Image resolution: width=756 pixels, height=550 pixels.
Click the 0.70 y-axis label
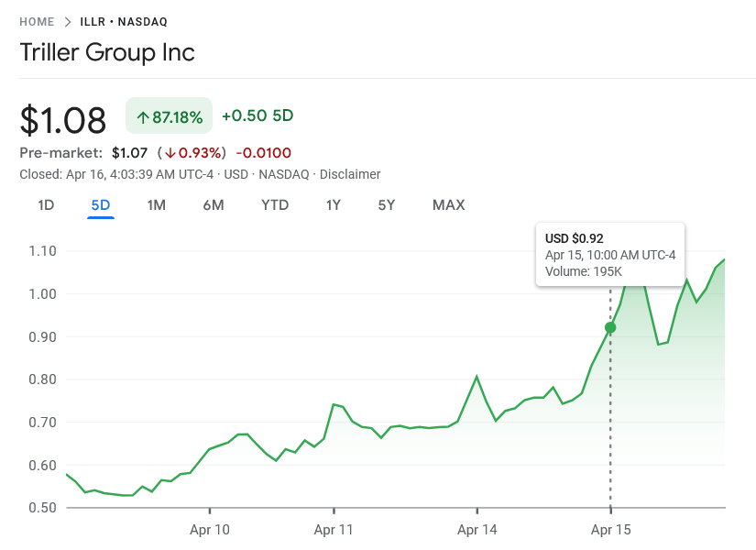click(42, 423)
